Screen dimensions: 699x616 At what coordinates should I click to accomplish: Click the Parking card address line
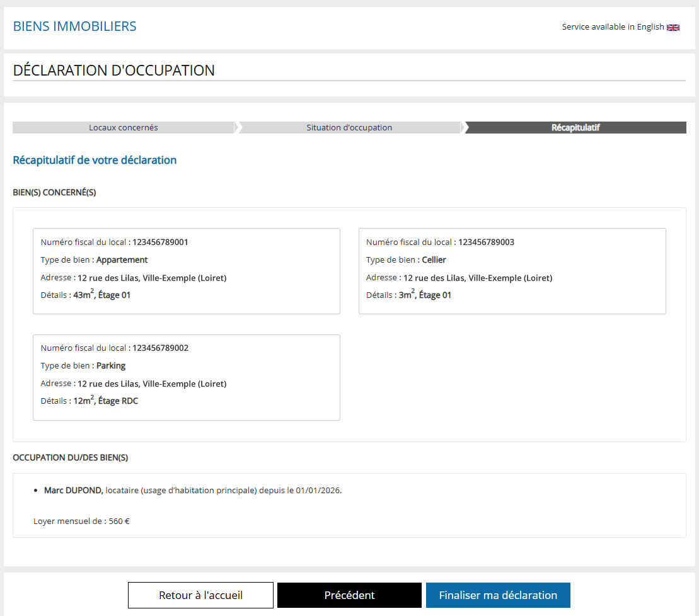(133, 384)
